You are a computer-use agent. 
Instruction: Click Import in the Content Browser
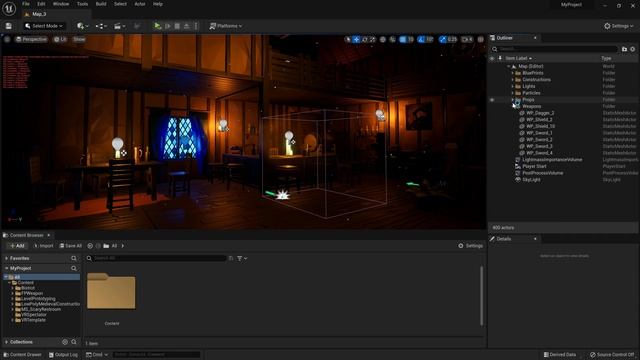[43, 246]
